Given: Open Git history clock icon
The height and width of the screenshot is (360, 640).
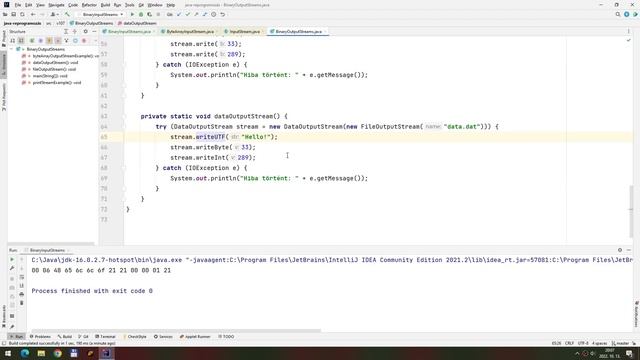Looking at the screenshot, I should point(213,14).
